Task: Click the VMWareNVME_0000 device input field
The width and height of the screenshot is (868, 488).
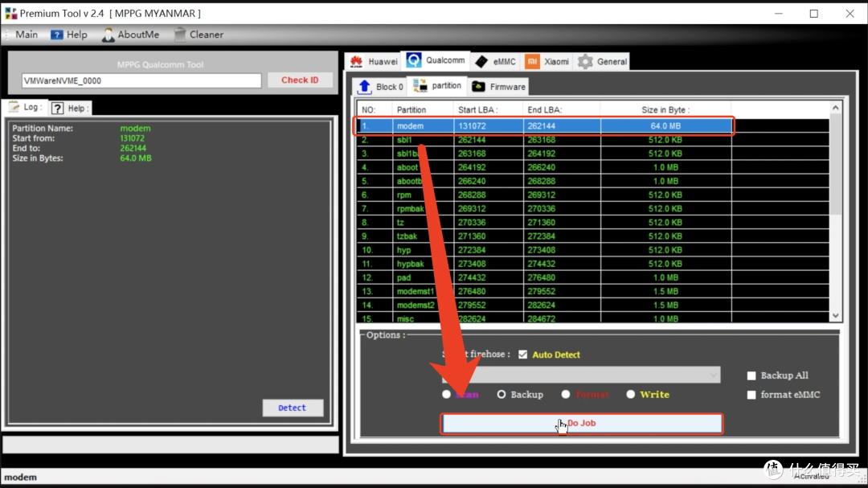Action: (x=141, y=80)
